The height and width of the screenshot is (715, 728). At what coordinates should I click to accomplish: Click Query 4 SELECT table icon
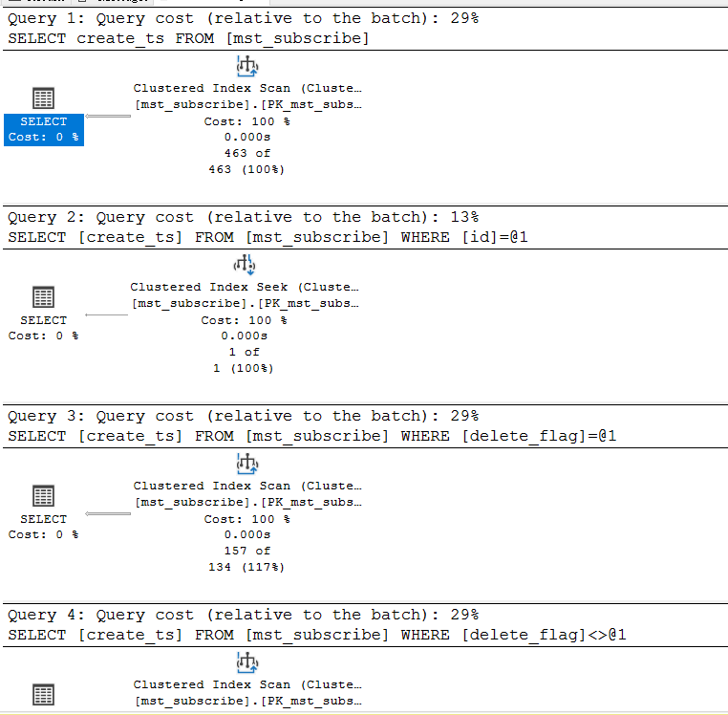[x=44, y=695]
